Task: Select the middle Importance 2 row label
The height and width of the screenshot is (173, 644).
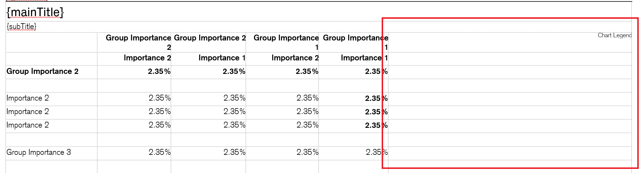Action: click(x=27, y=112)
